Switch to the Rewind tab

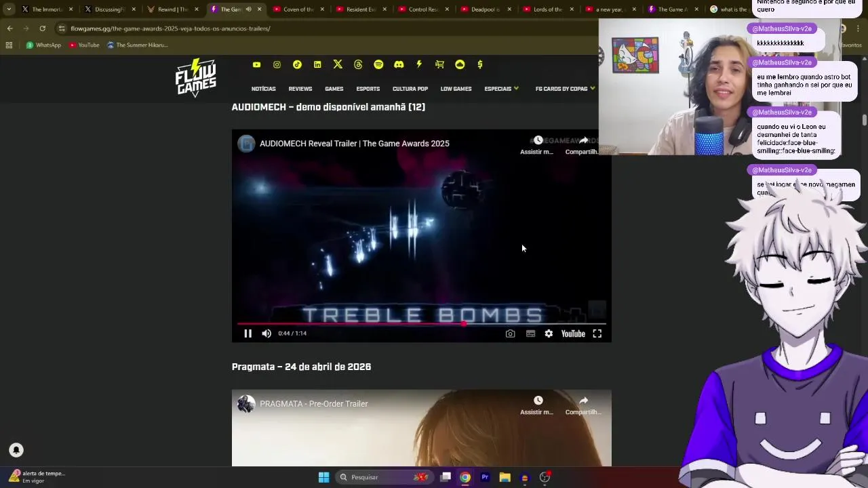[172, 9]
